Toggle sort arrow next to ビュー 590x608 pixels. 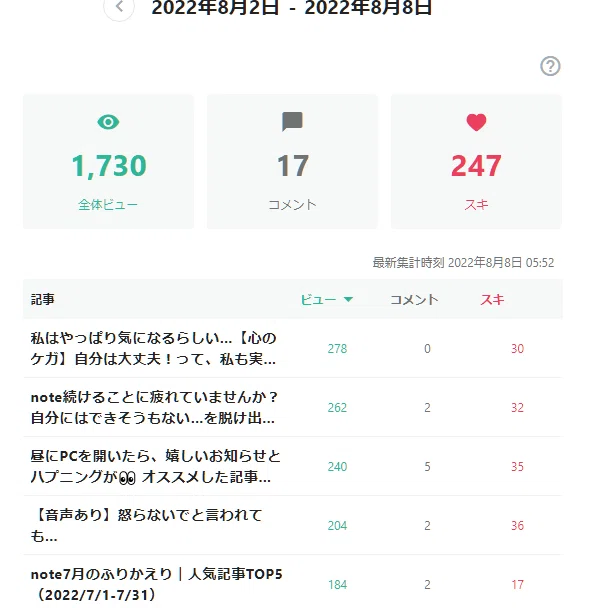348,299
